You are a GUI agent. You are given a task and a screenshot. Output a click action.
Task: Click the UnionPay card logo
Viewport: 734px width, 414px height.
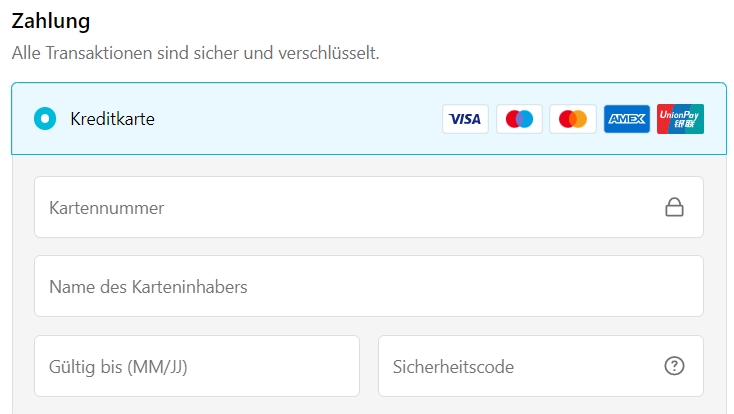tap(680, 119)
